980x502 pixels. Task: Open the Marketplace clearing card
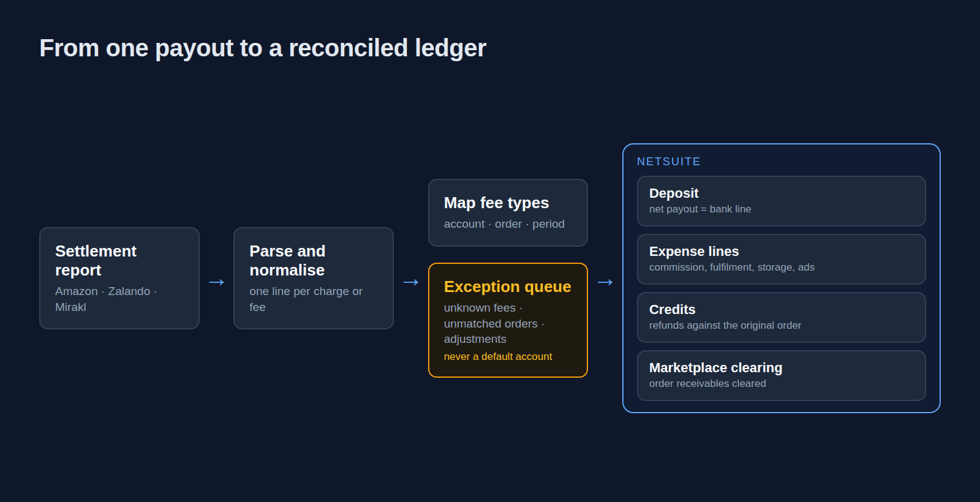pos(782,376)
